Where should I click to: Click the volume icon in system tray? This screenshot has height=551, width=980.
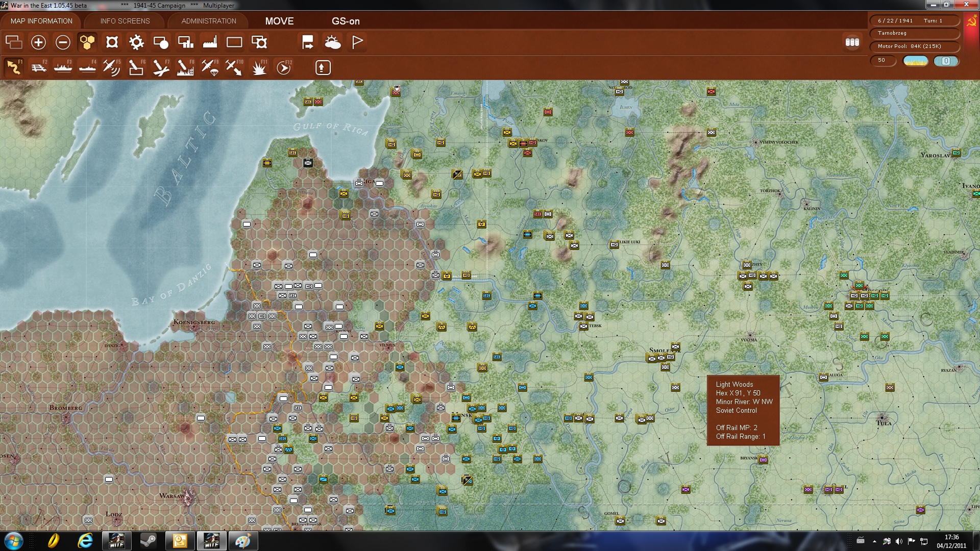pyautogui.click(x=899, y=541)
